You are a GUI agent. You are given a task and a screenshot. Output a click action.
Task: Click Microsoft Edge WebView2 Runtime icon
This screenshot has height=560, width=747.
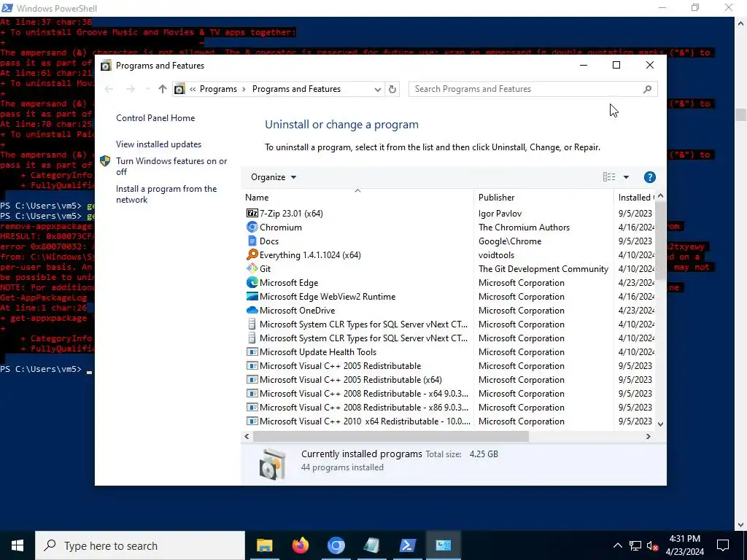point(252,296)
